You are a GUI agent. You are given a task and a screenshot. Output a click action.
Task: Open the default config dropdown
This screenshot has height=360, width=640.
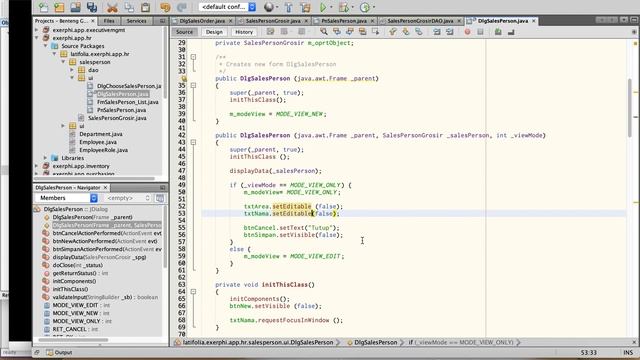(227, 7)
